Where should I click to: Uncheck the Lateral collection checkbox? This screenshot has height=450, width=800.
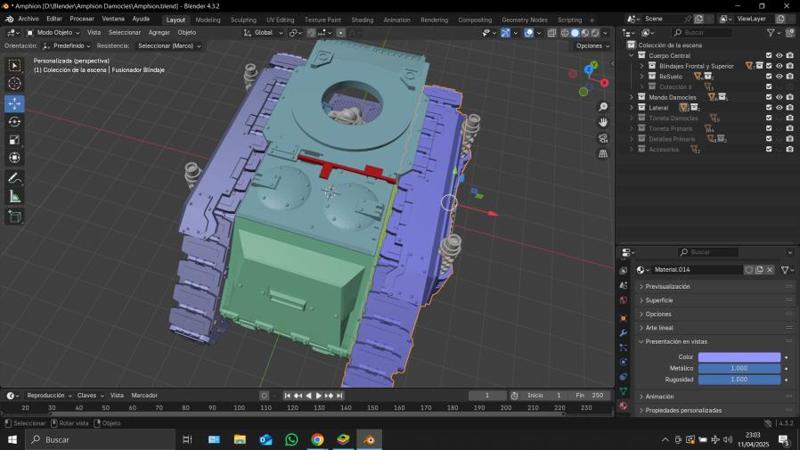click(x=768, y=108)
